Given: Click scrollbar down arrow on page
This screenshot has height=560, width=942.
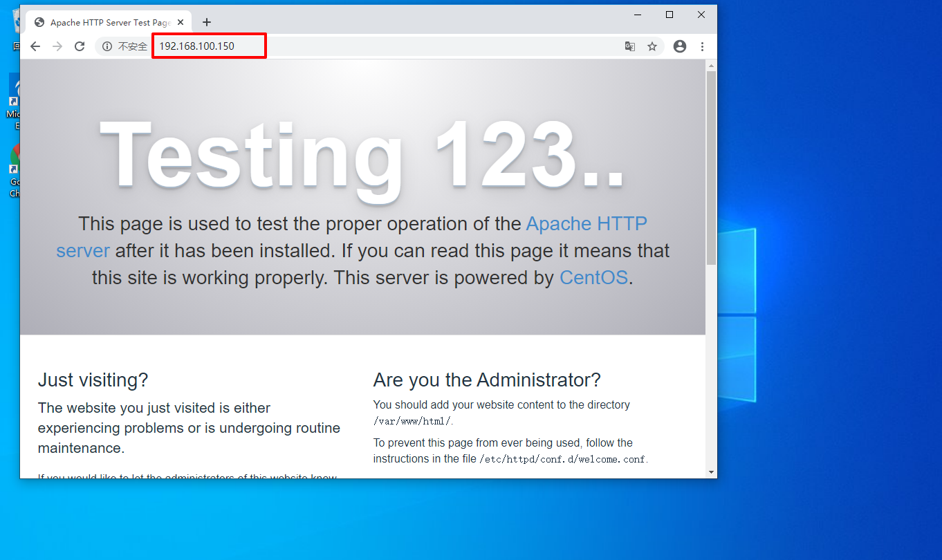Looking at the screenshot, I should click(711, 472).
